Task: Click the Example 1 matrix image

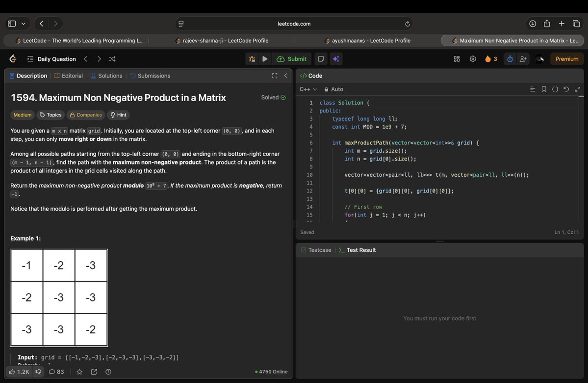Action: [x=59, y=298]
